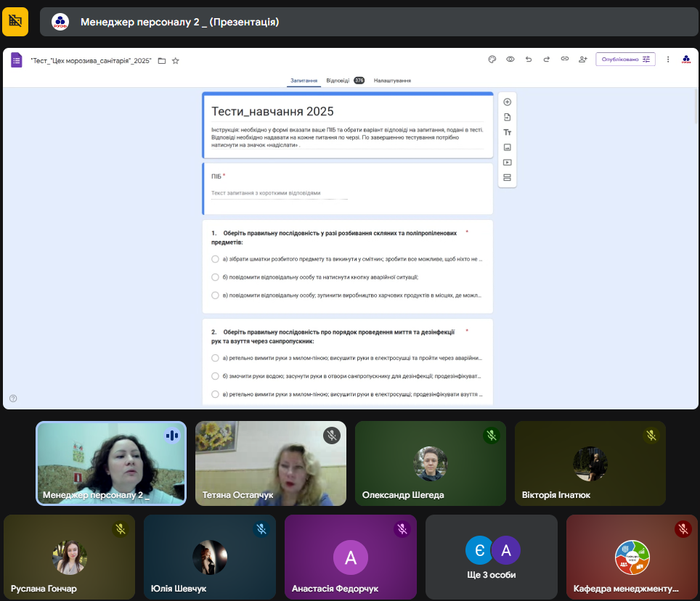Click the add section icon in the side toolbar
Image resolution: width=700 pixels, height=601 pixels.
(508, 178)
